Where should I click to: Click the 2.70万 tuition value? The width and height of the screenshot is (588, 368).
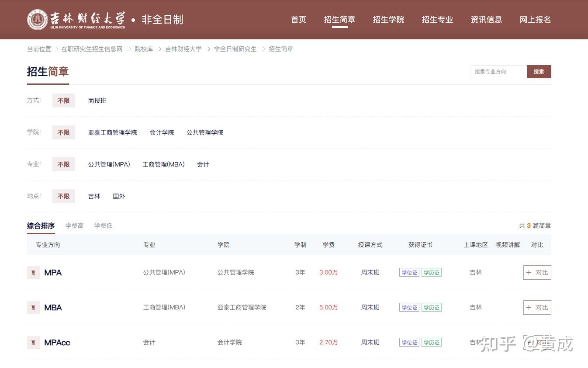coord(329,342)
